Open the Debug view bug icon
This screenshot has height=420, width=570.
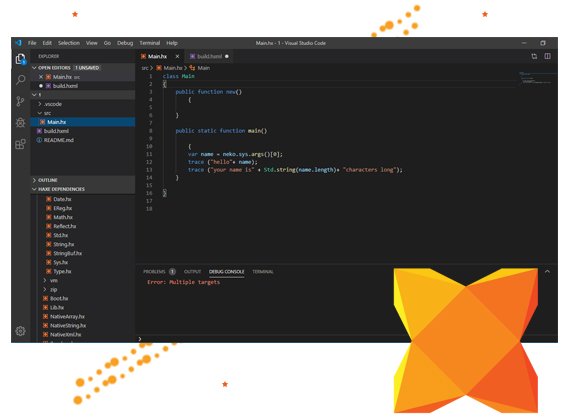pyautogui.click(x=20, y=123)
